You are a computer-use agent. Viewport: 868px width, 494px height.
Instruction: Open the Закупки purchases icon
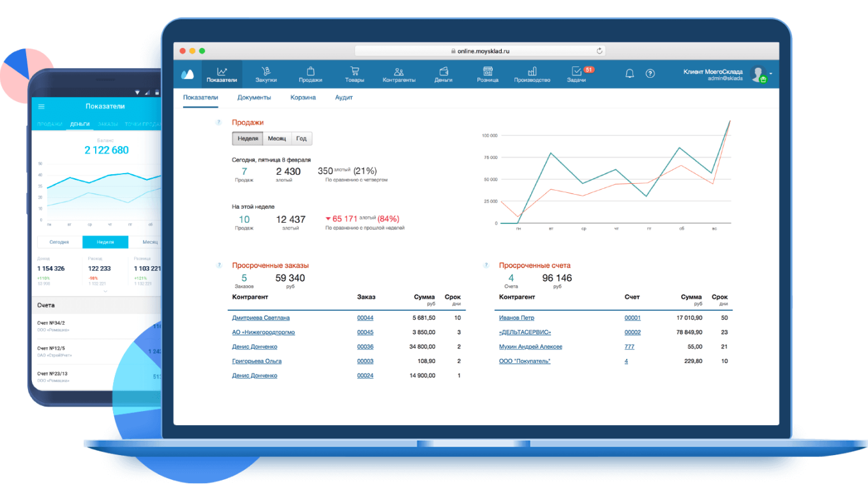coord(266,71)
